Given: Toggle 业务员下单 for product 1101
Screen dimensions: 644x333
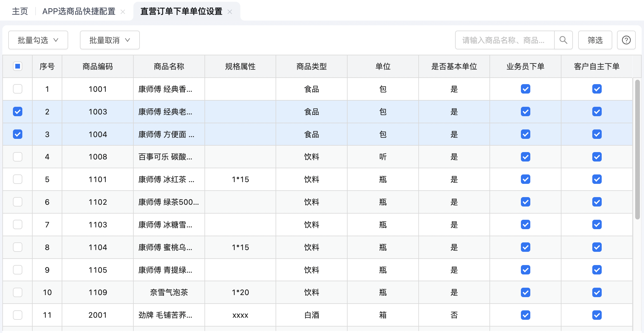Looking at the screenshot, I should point(526,179).
